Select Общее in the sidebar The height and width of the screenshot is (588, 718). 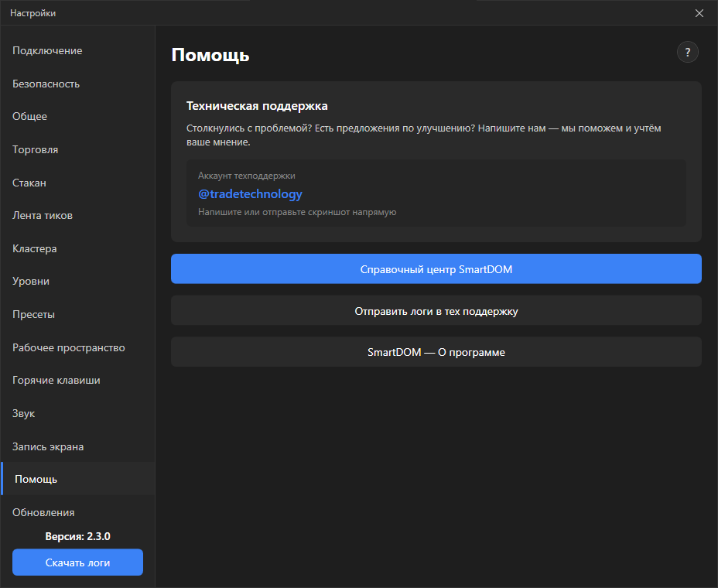[78, 116]
